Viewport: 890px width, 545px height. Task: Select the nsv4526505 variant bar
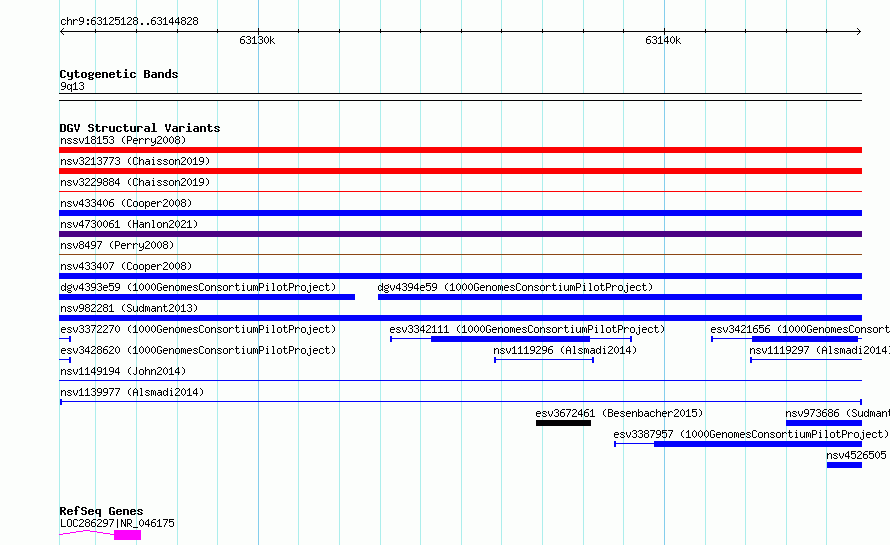click(x=844, y=465)
